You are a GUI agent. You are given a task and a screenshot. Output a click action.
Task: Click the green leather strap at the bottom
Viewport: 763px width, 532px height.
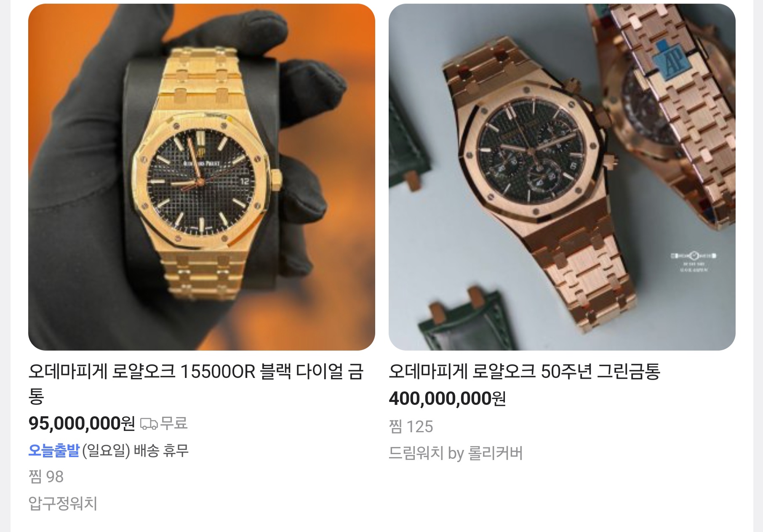tap(467, 320)
